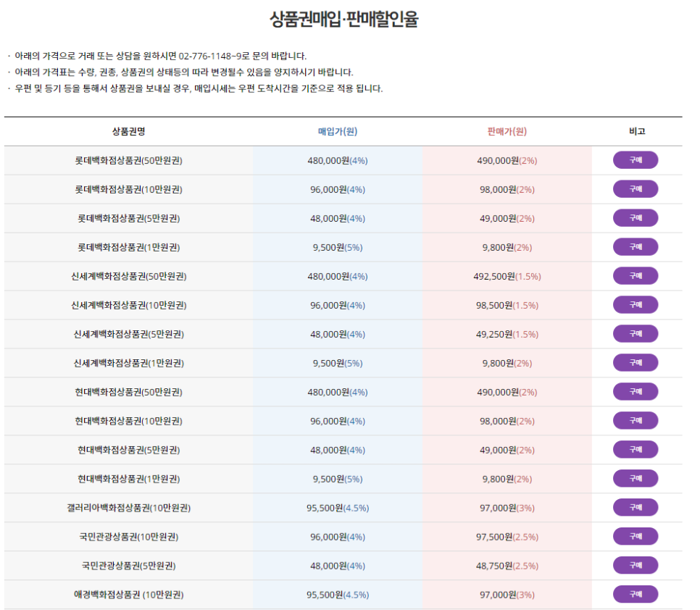Select the 신세계백화점상품권(5만원권) name cell
The image size is (700, 610).
click(x=128, y=335)
